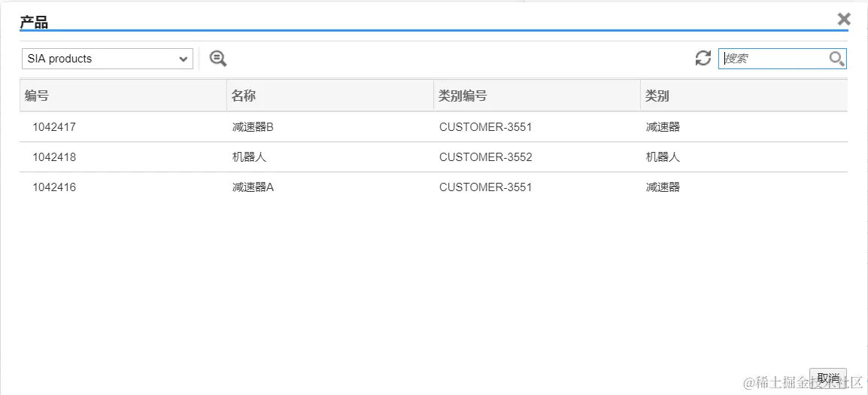868x395 pixels.
Task: Open the advanced search magnifier icon
Action: (x=218, y=58)
